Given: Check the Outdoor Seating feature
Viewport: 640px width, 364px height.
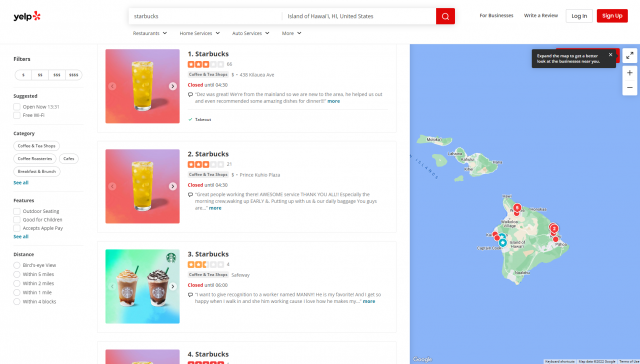Looking at the screenshot, I should coord(17,211).
